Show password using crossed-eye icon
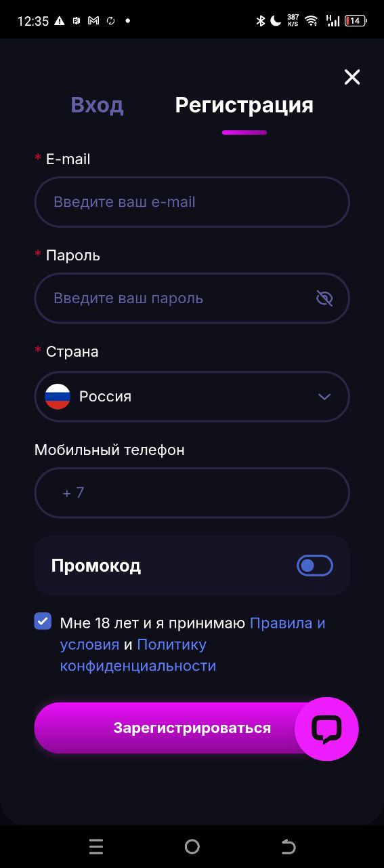The image size is (384, 868). (324, 298)
